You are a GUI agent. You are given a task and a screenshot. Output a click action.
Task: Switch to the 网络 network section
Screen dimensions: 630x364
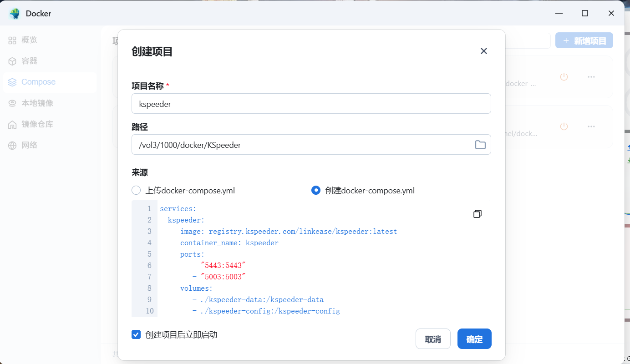(23, 145)
